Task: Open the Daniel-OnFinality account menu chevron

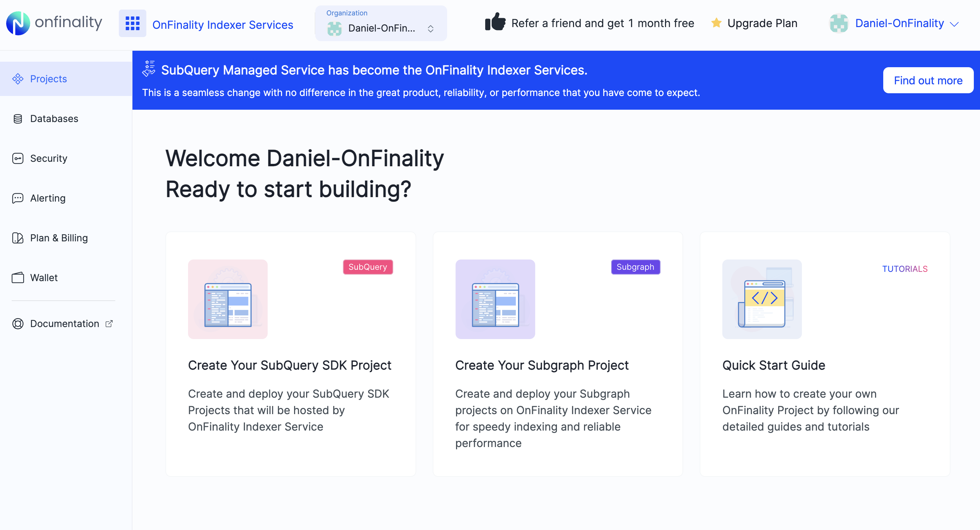Action: tap(954, 24)
